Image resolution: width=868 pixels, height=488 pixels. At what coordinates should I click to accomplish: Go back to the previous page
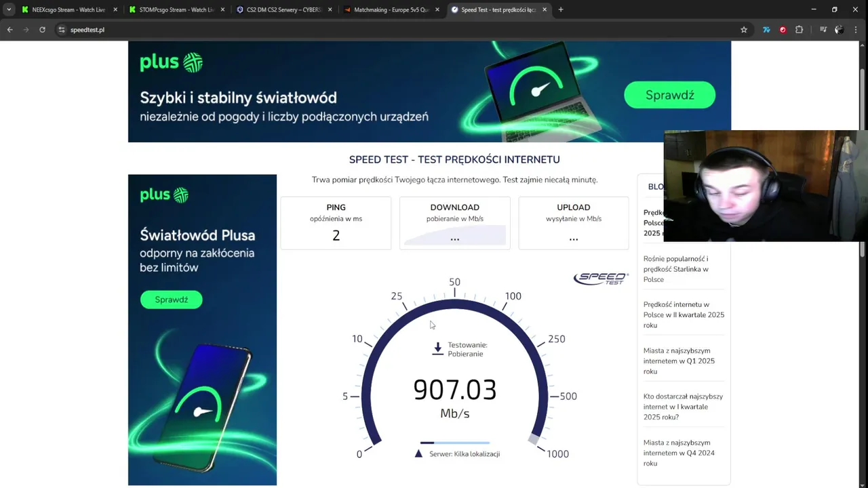[9, 30]
